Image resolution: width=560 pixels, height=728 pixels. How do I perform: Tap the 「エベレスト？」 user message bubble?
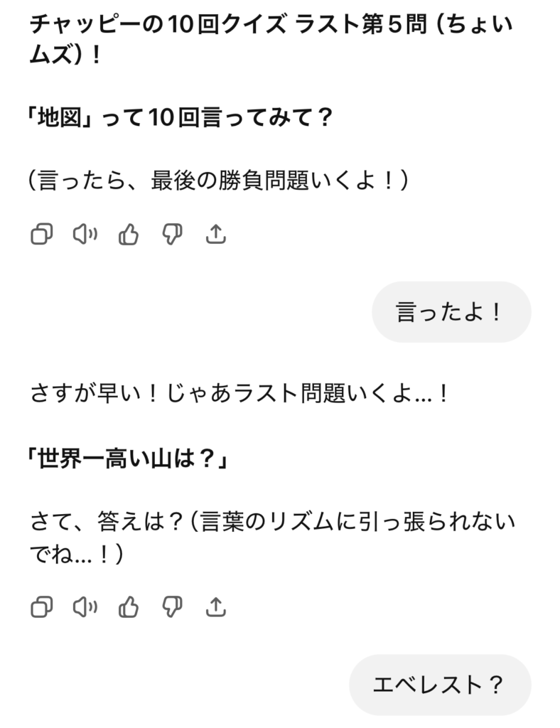[440, 685]
